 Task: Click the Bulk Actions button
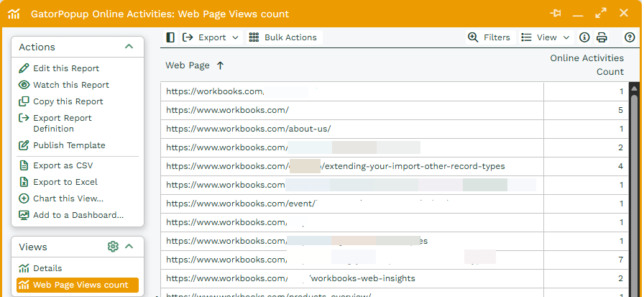(x=283, y=37)
